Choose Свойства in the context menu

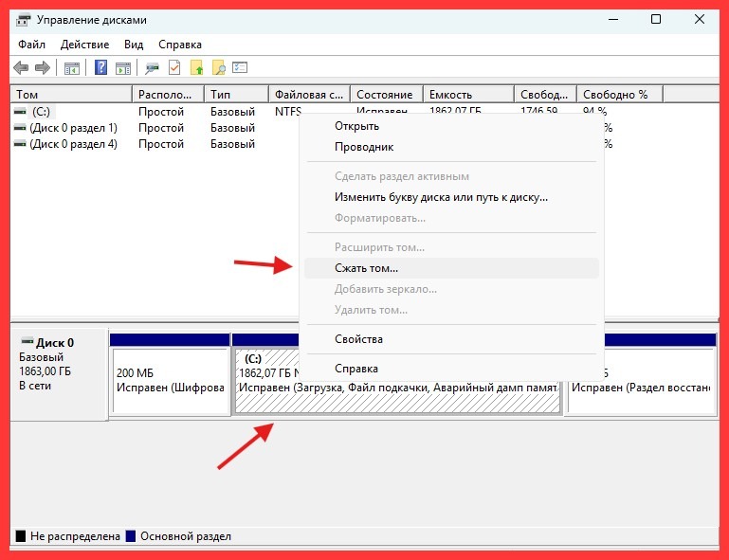tap(358, 339)
